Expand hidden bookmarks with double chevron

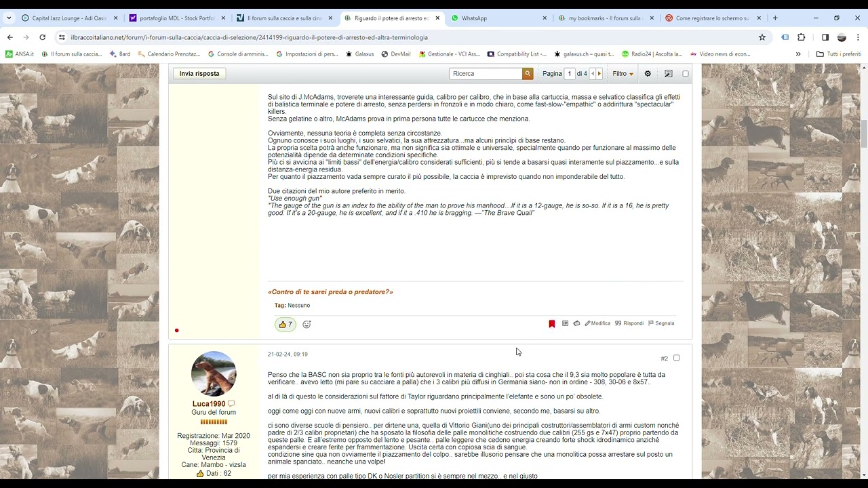pyautogui.click(x=798, y=54)
